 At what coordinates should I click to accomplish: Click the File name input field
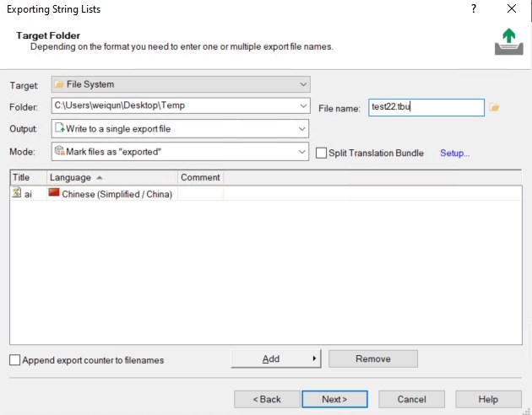pyautogui.click(x=426, y=107)
